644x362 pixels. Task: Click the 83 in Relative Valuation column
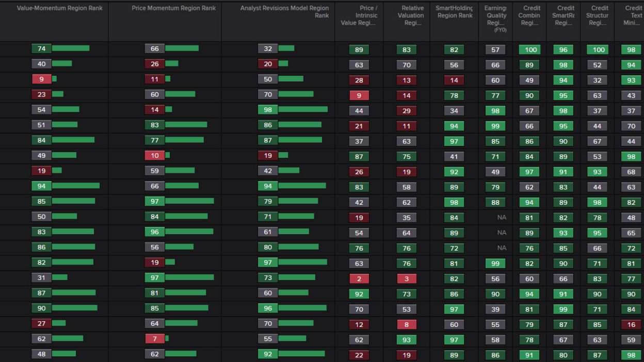pos(406,50)
